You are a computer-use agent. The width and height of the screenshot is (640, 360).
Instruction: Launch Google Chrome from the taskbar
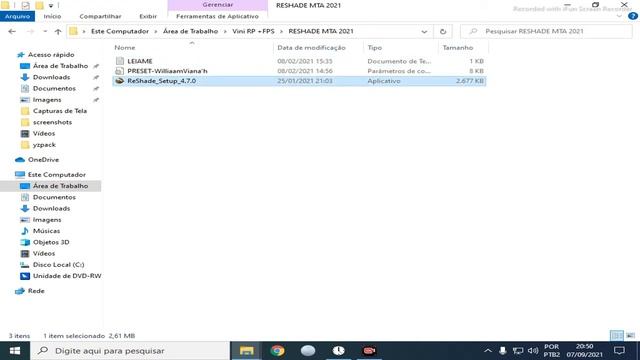278,351
